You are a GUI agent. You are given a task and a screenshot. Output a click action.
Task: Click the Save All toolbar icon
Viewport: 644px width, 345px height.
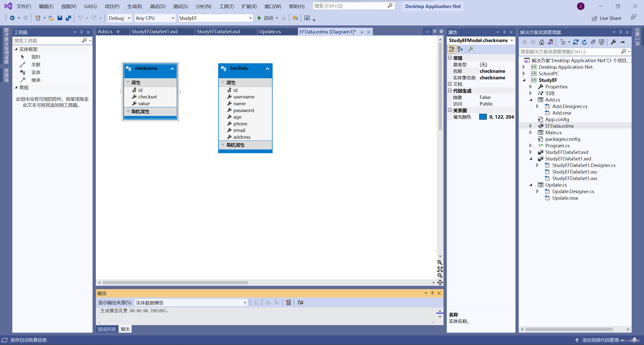pyautogui.click(x=68, y=18)
